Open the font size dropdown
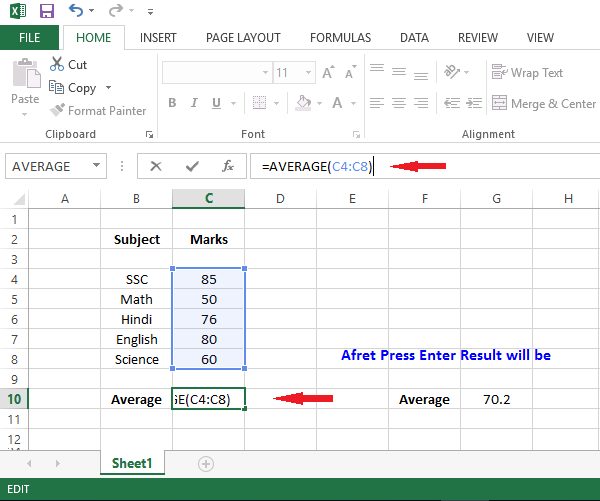 click(308, 72)
